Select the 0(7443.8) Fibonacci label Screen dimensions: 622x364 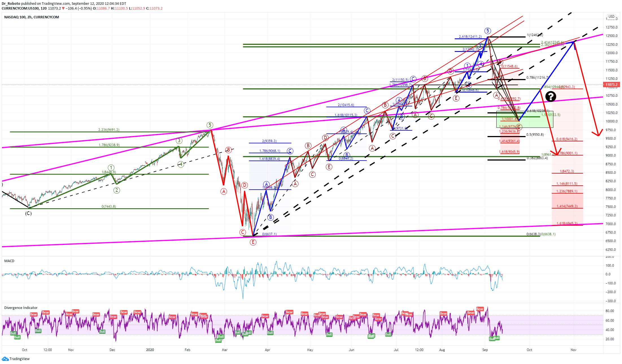tap(109, 207)
